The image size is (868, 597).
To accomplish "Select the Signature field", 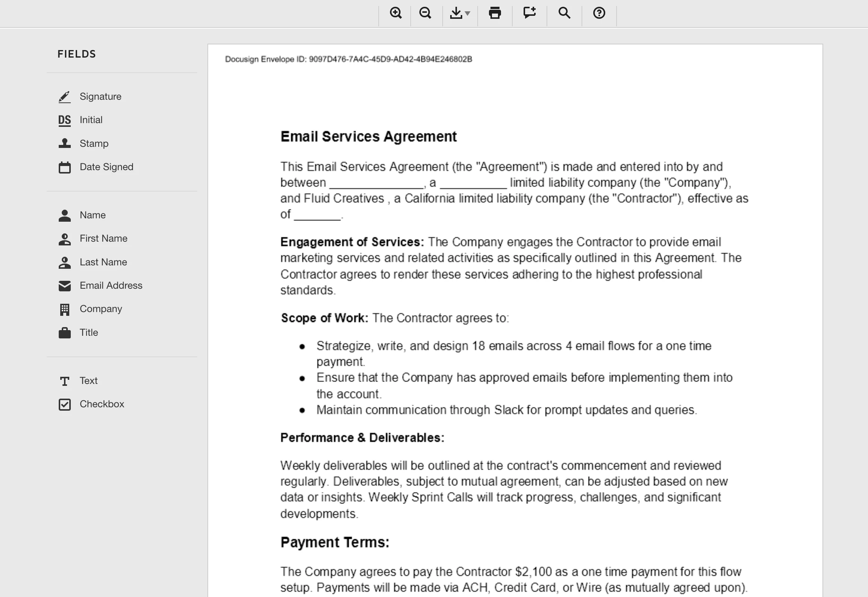I will [x=100, y=97].
